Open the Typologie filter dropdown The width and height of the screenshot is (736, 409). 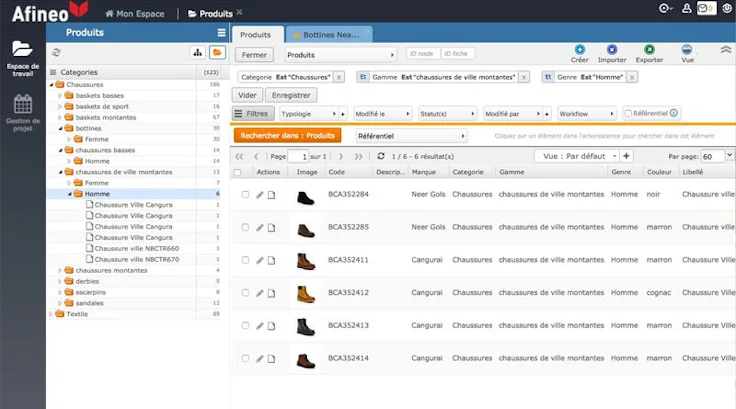pos(309,114)
